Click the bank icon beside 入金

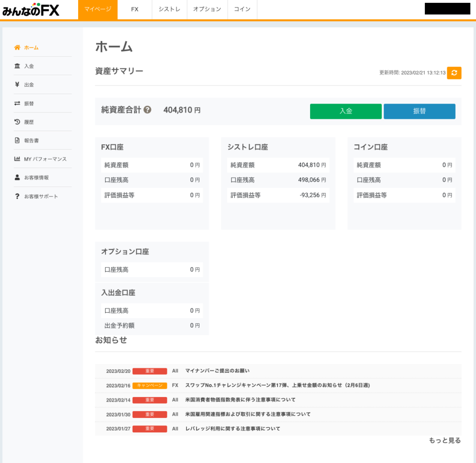[17, 66]
